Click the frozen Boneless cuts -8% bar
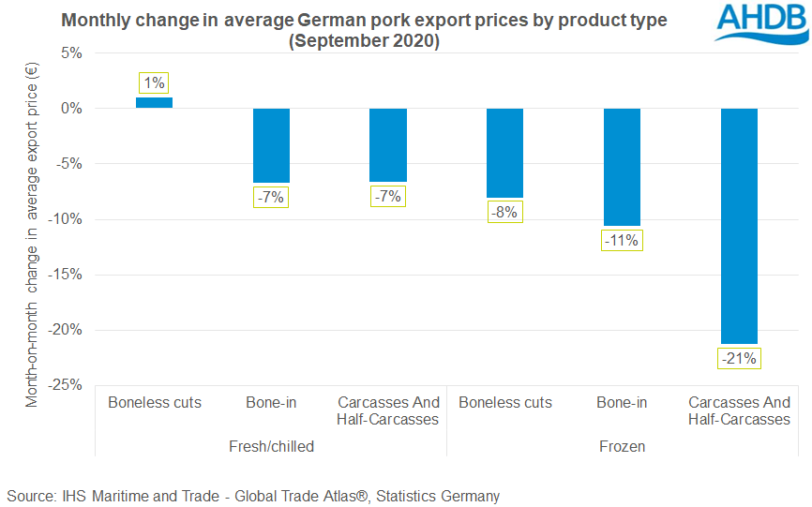This screenshot has width=812, height=507. point(504,153)
